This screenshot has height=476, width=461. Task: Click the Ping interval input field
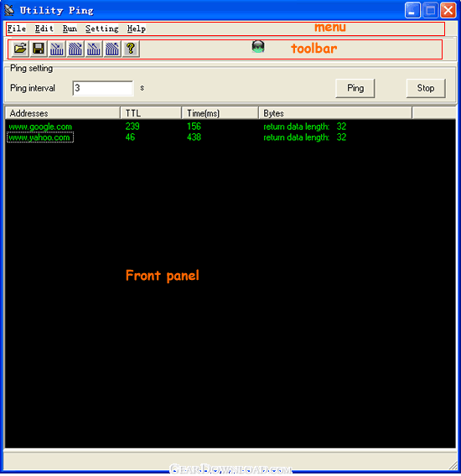(x=103, y=88)
